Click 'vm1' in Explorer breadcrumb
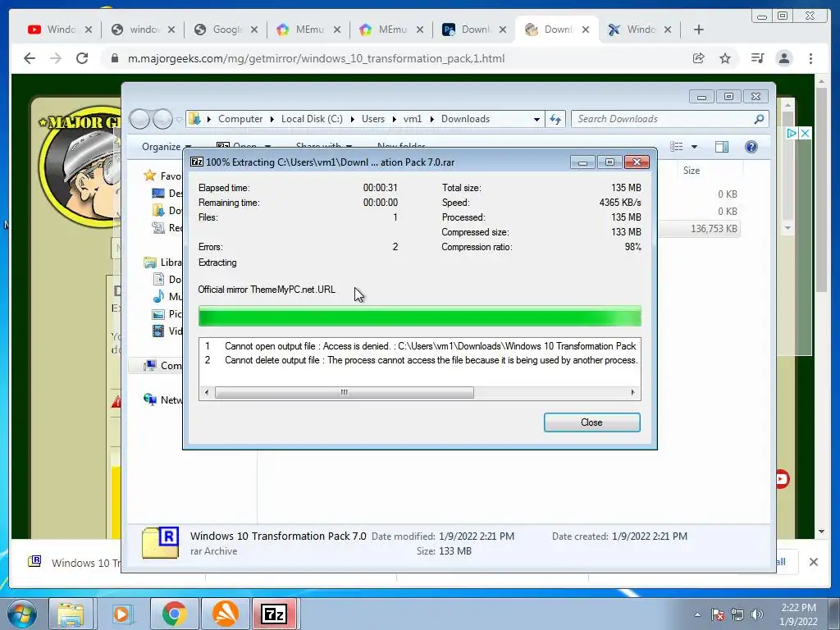The height and width of the screenshot is (630, 840). click(412, 119)
